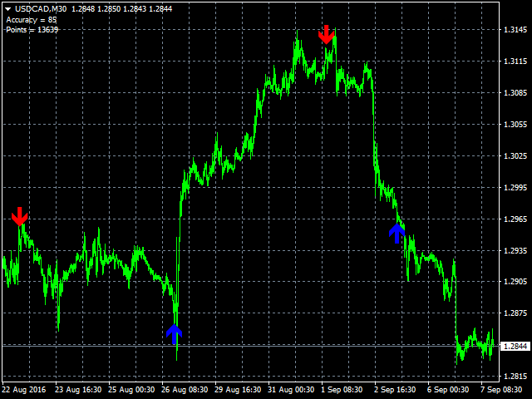The width and height of the screenshot is (532, 399).
Task: Click the 1.3145 price axis label
Action: pos(515,30)
